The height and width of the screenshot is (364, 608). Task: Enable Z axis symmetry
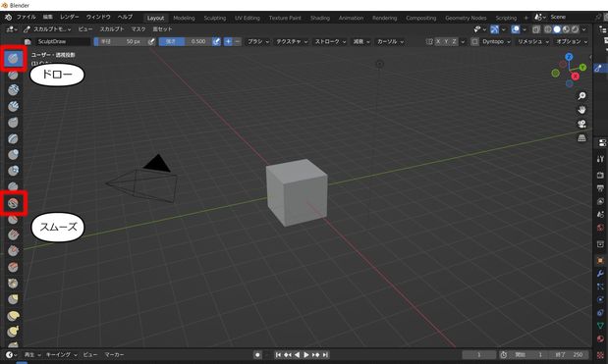pyautogui.click(x=454, y=41)
